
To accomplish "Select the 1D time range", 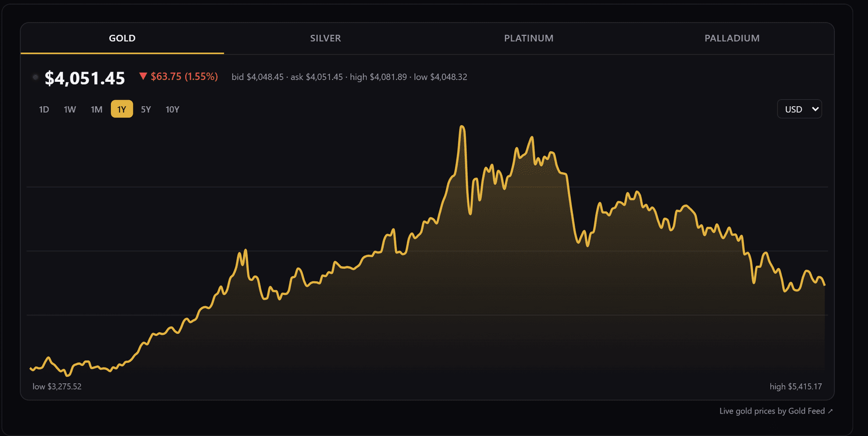I will pos(44,109).
